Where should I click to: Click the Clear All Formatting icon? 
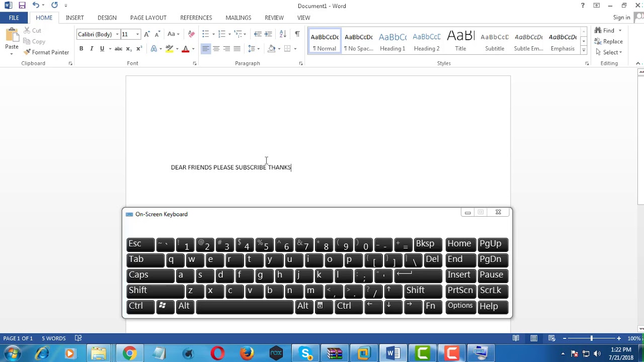click(x=191, y=34)
